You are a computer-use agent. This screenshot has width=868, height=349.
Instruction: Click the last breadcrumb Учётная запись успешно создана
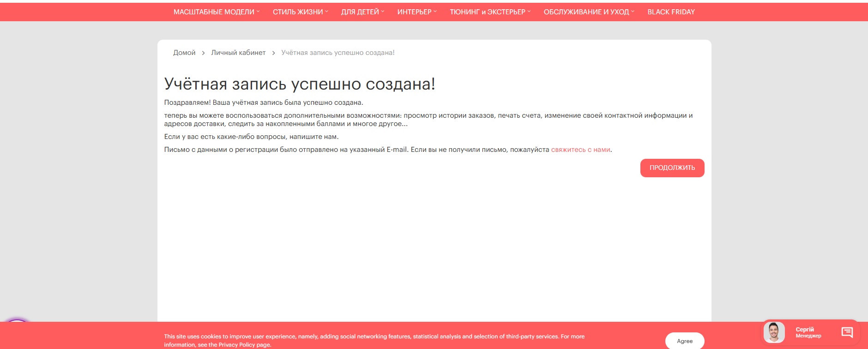tap(338, 53)
